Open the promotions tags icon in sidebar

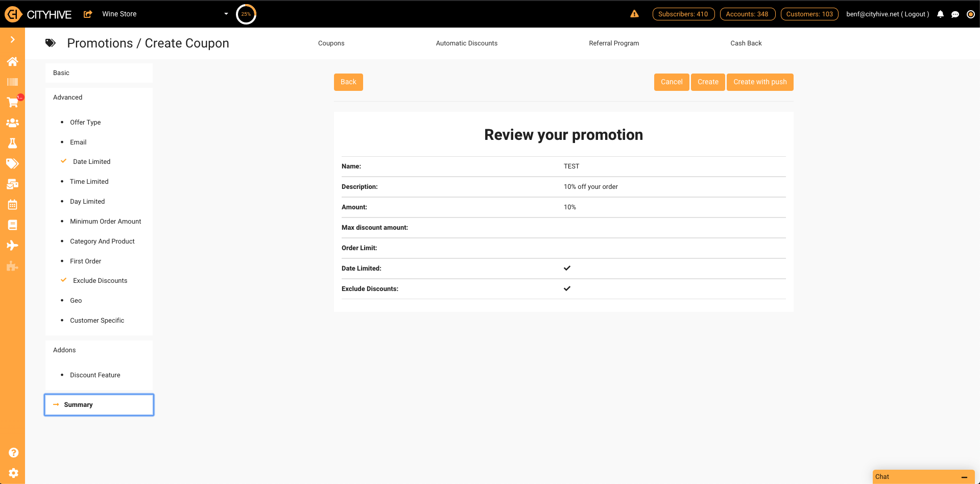click(x=12, y=163)
